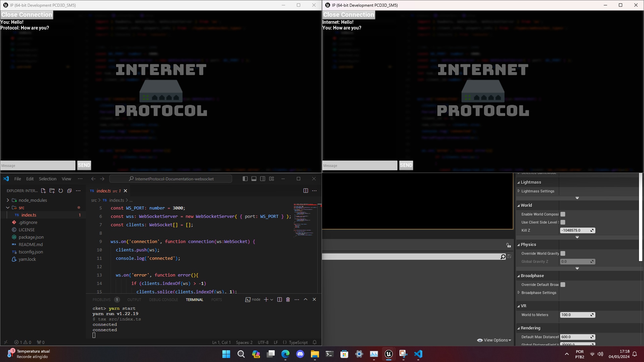This screenshot has width=644, height=362.
Task: Set value in the Kill Z field
Action: [575, 230]
